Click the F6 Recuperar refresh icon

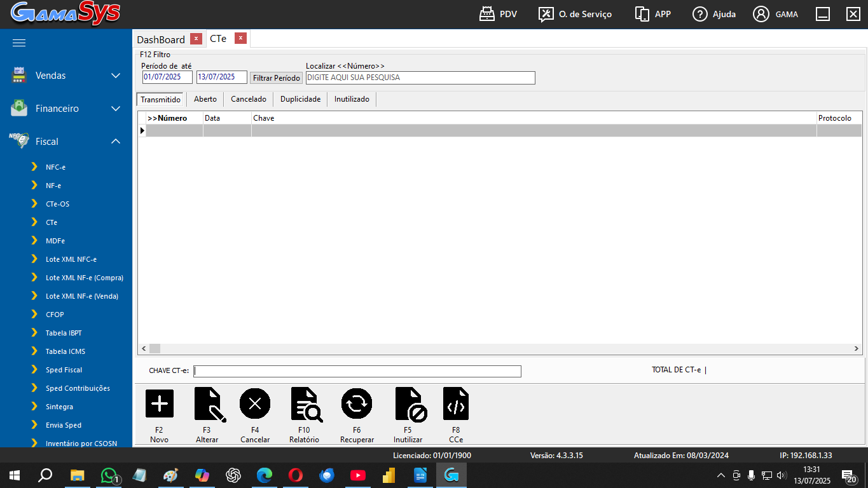[x=356, y=404]
